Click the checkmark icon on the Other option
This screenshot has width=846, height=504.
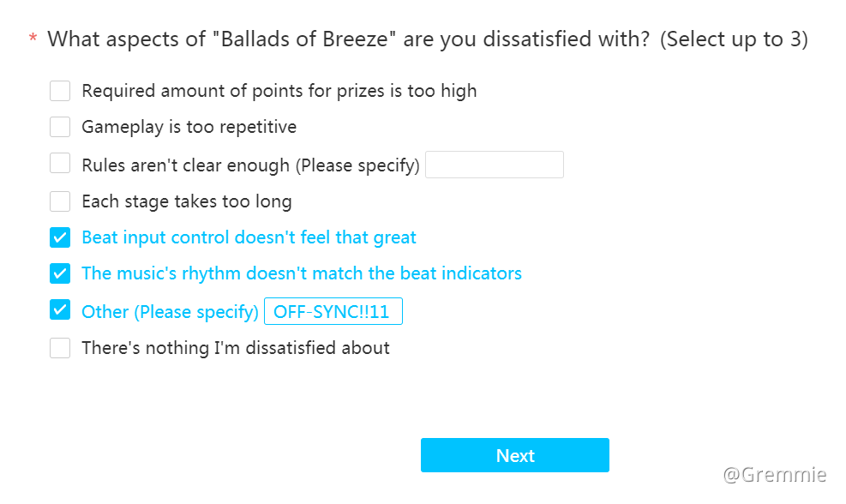(59, 310)
